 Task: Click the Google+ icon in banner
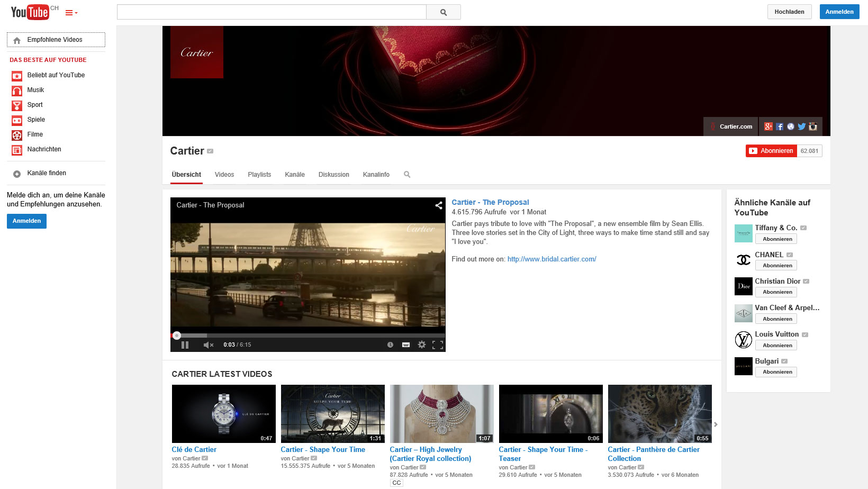pyautogui.click(x=768, y=126)
